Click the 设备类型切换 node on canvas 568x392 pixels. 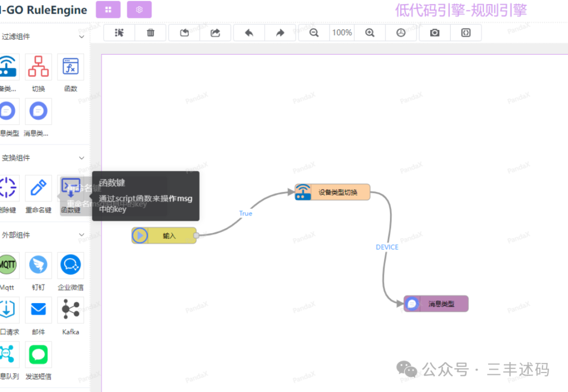click(x=332, y=192)
